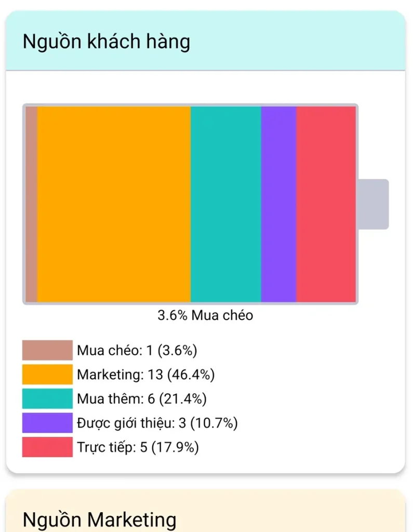Screen dimensions: 413x532
Task: Click the empty cyan header area beside the title
Action: coord(301,42)
